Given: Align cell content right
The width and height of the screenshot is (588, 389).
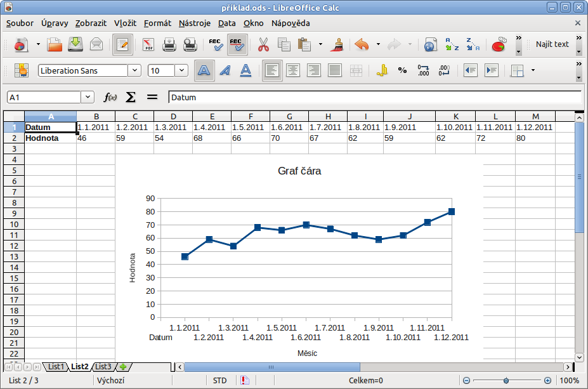Looking at the screenshot, I should coord(314,70).
